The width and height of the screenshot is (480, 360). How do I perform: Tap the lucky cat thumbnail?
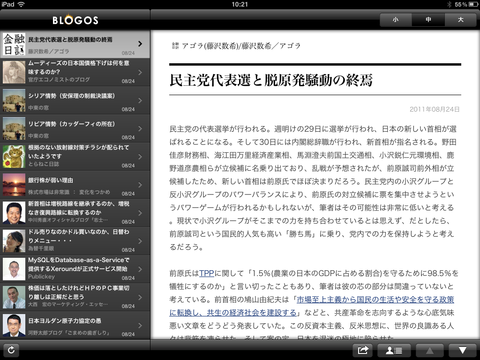(x=14, y=156)
